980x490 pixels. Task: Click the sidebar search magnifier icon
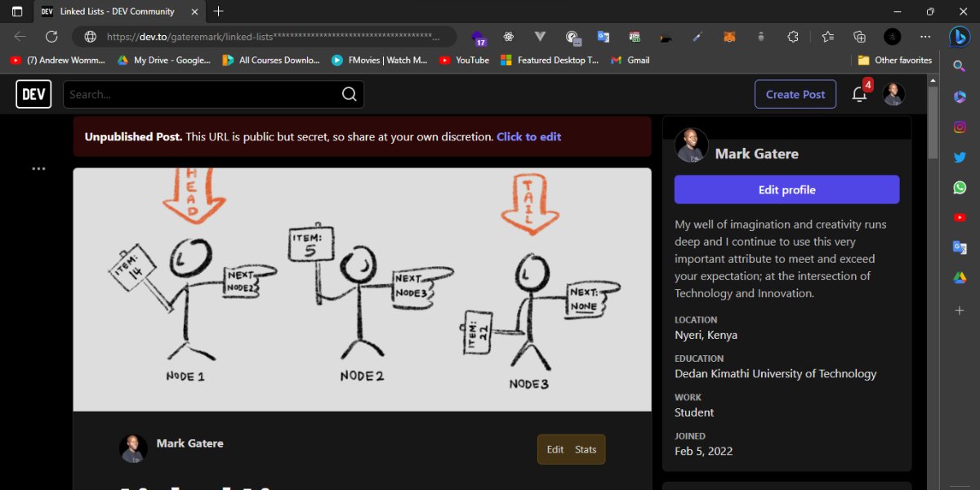click(960, 66)
